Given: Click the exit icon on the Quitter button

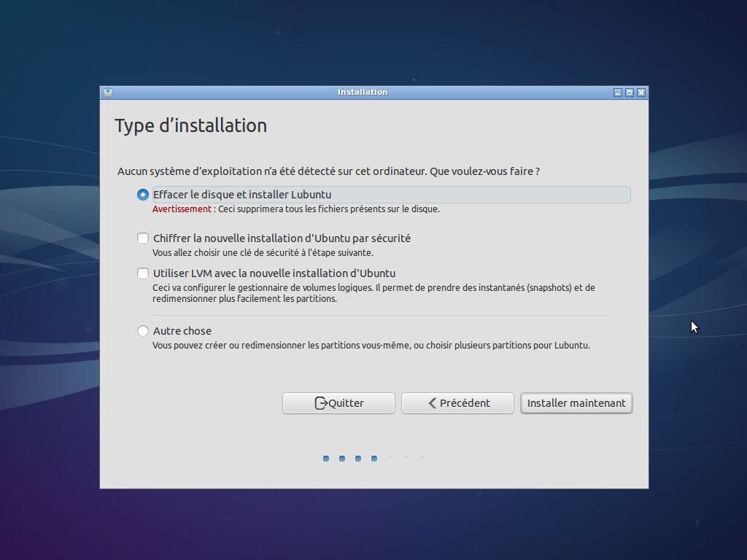Looking at the screenshot, I should 321,403.
